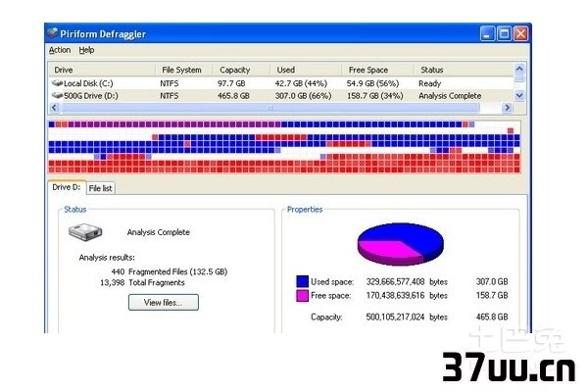Viewport: 588px width, 392px height.
Task: Sort by the Used column header
Action: [306, 70]
